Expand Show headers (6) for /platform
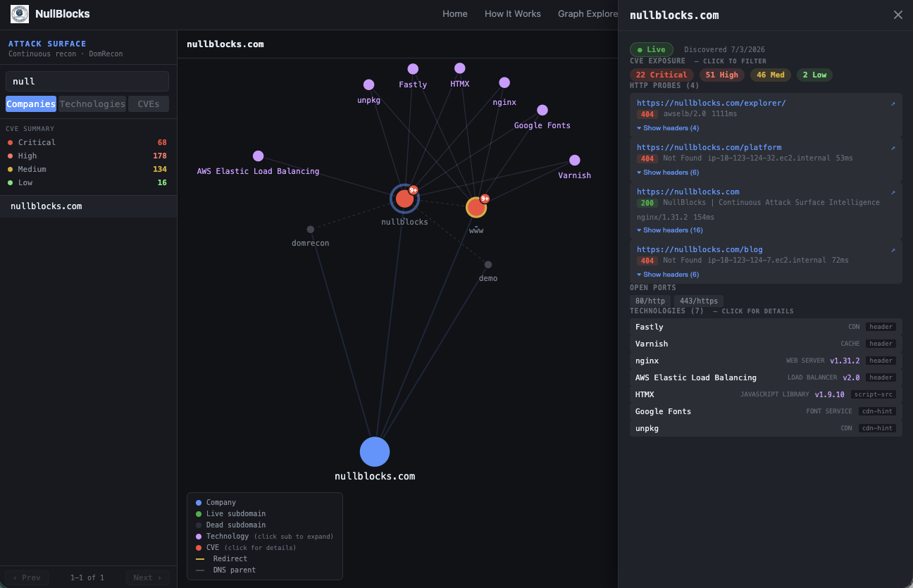 (668, 173)
